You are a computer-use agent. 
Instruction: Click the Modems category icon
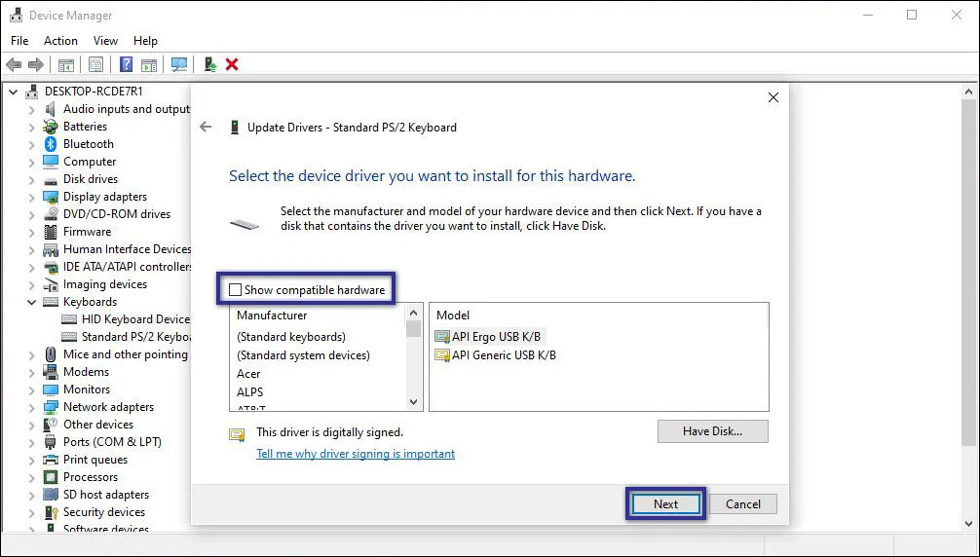51,372
